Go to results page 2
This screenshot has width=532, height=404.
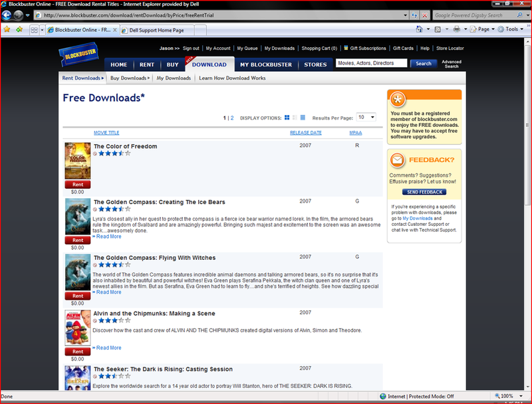click(232, 118)
